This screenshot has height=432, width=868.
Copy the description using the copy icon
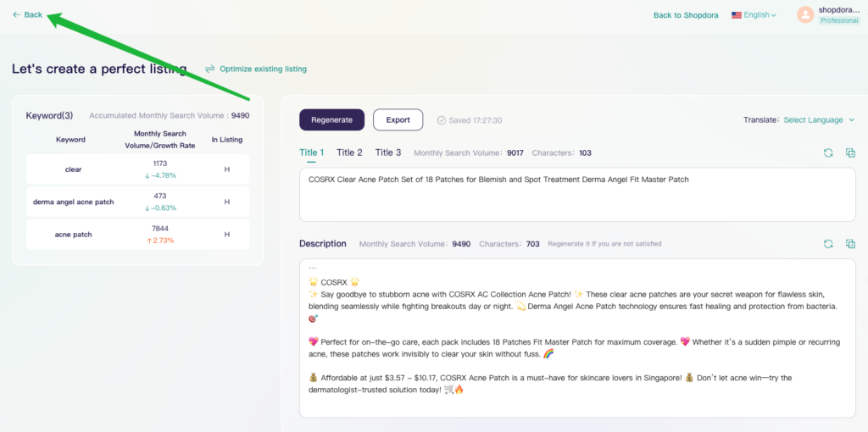point(850,244)
